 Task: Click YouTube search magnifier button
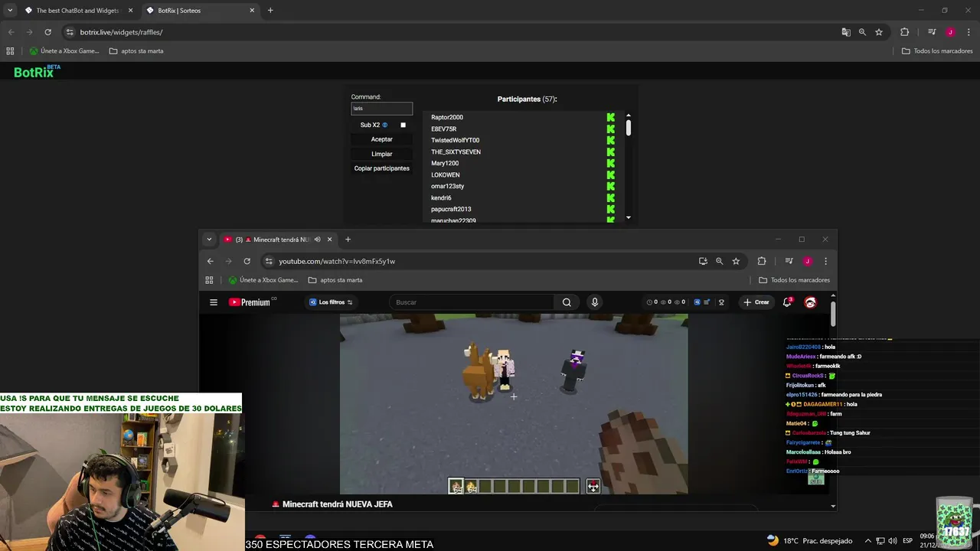click(567, 302)
